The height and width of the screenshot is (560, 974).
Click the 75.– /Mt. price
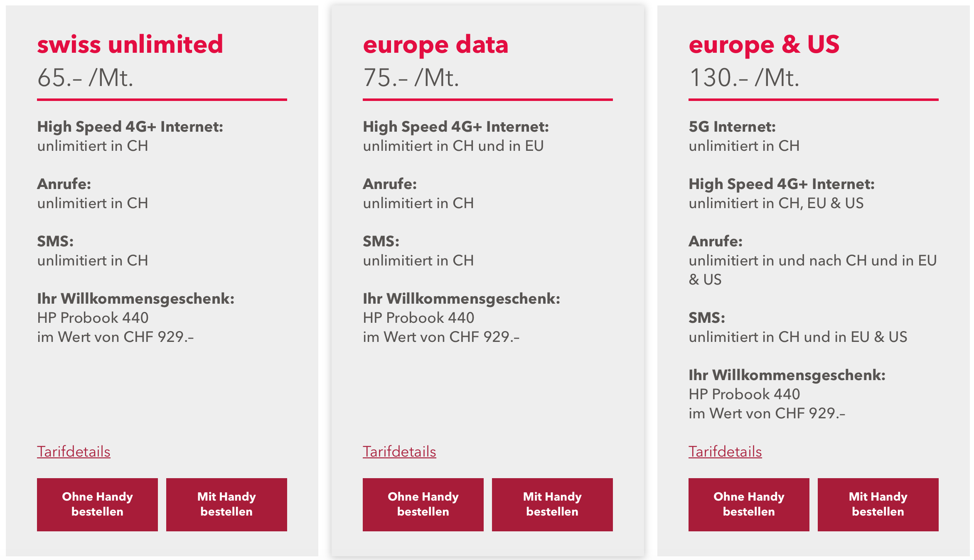[x=411, y=77]
